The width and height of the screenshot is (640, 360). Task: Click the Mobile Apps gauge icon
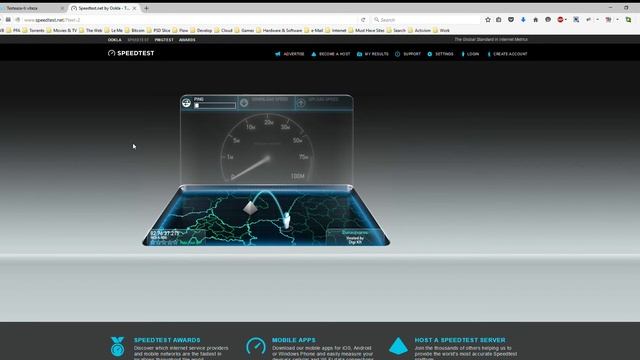pos(256,347)
